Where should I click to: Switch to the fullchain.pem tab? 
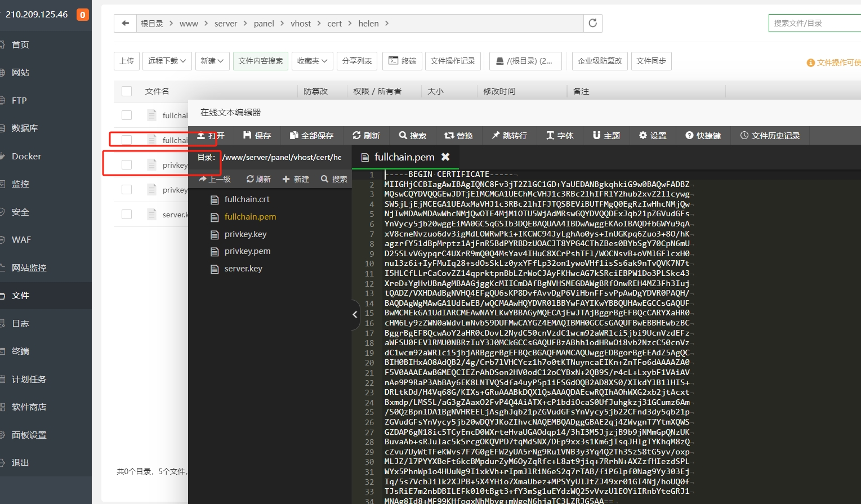click(403, 157)
